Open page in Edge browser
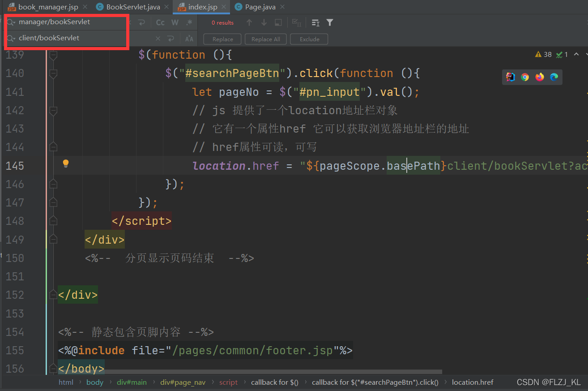The height and width of the screenshot is (391, 588). (x=554, y=77)
